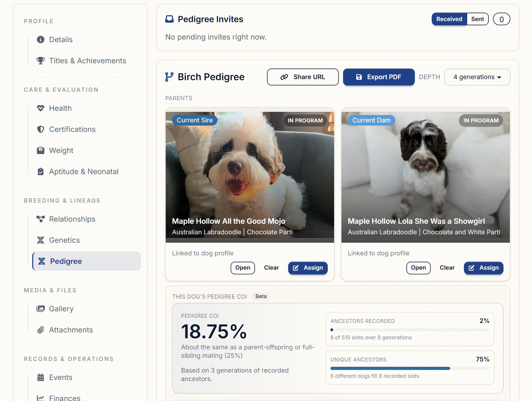
Task: Click "8 of 510 slots over 8 generations" text
Action: [x=371, y=337]
